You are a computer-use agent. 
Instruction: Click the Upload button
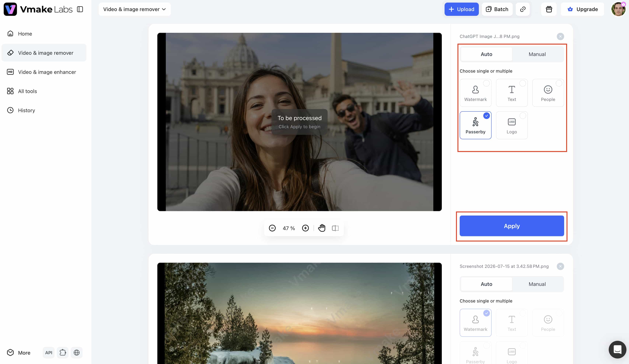(461, 9)
